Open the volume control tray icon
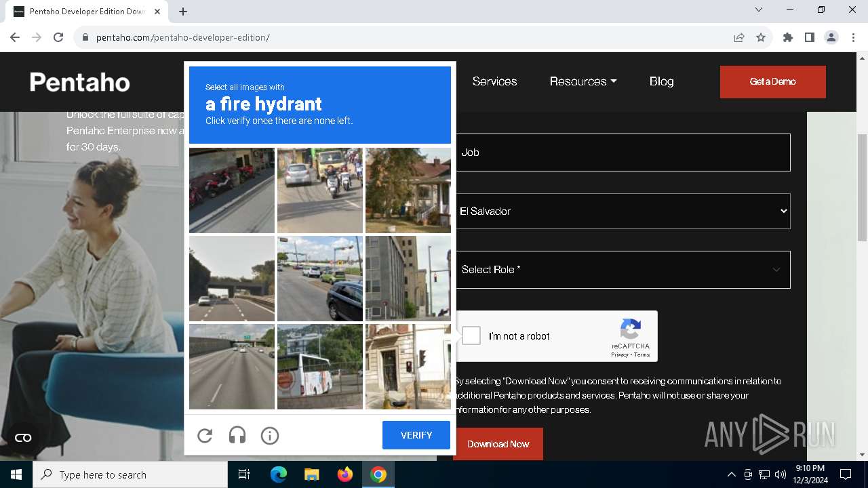Screen dimensions: 868x488 point(781,474)
